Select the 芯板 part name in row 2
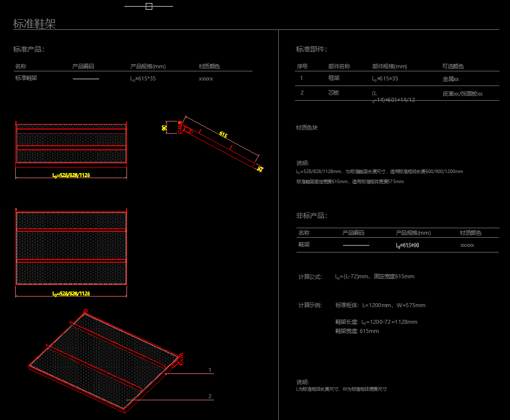The width and height of the screenshot is (510, 420). 334,93
